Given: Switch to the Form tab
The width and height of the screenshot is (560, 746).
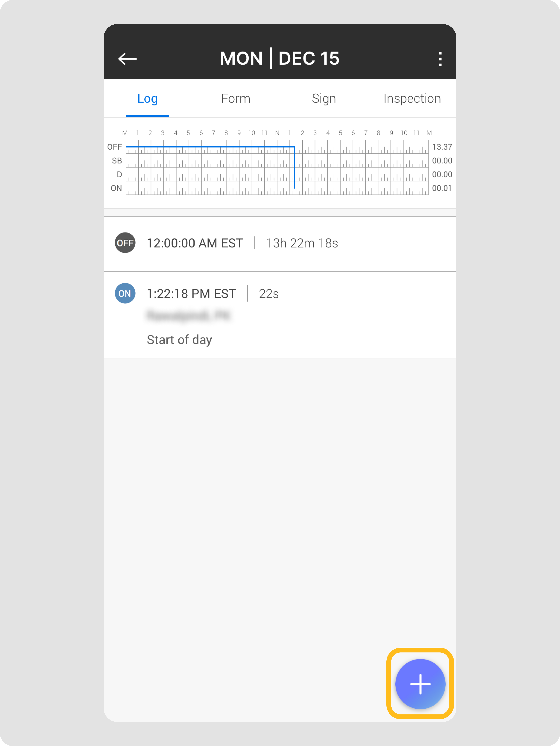Looking at the screenshot, I should tap(236, 99).
